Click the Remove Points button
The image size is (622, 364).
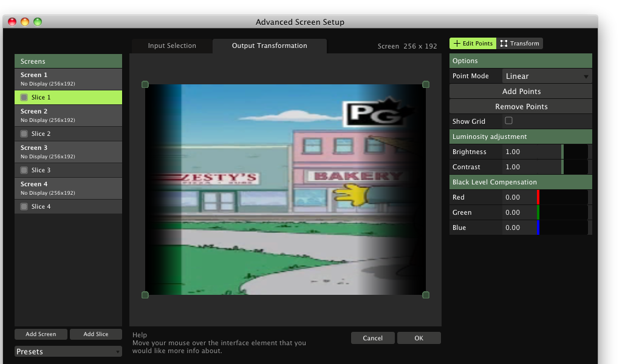click(521, 107)
